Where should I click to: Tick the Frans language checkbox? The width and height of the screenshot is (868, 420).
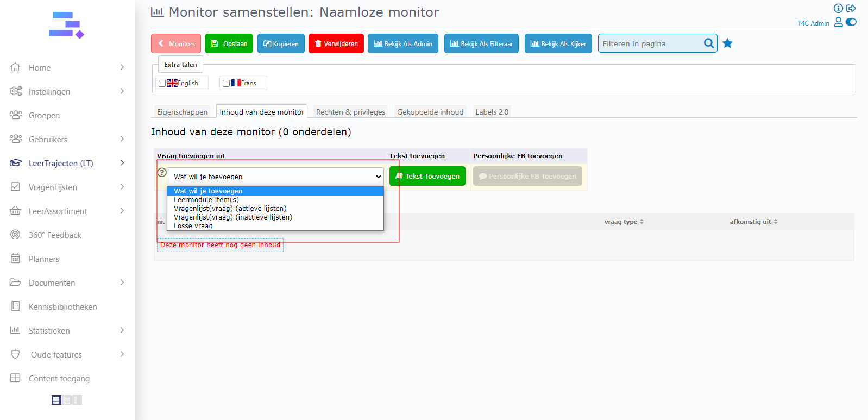226,84
